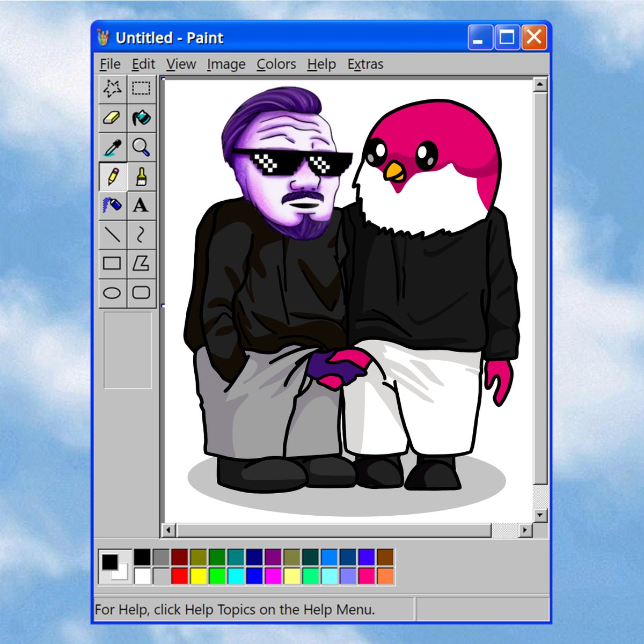Screen dimensions: 644x644
Task: Open the Image menu
Action: pyautogui.click(x=226, y=64)
